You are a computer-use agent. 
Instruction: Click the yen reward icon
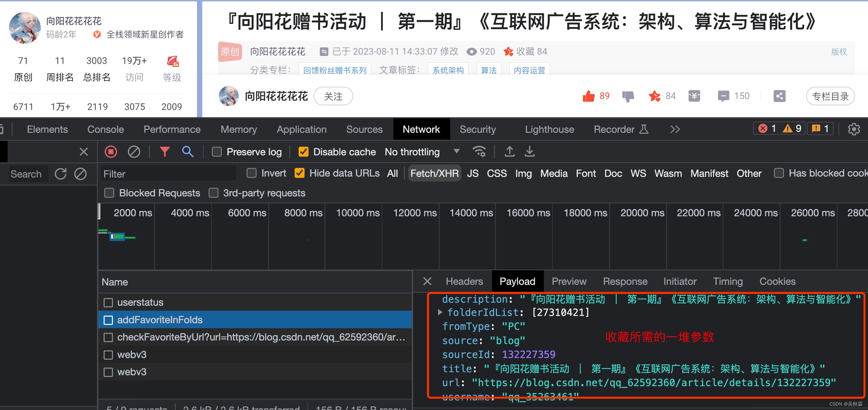694,96
